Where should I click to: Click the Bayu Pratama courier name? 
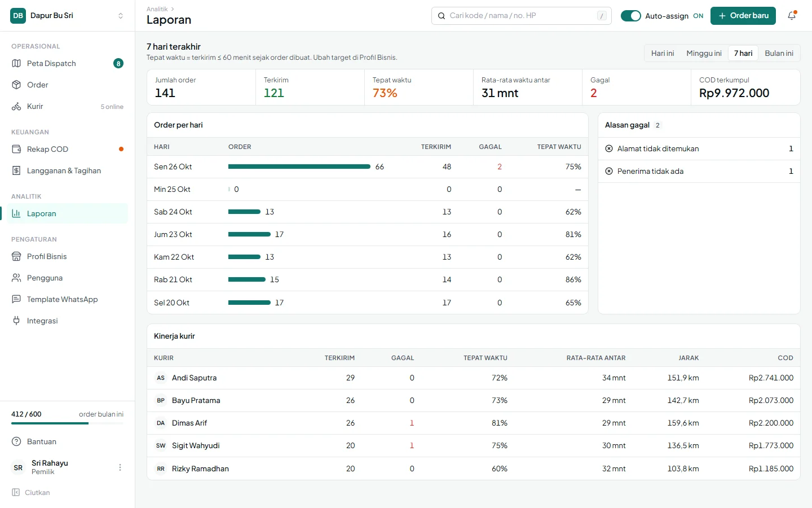196,400
